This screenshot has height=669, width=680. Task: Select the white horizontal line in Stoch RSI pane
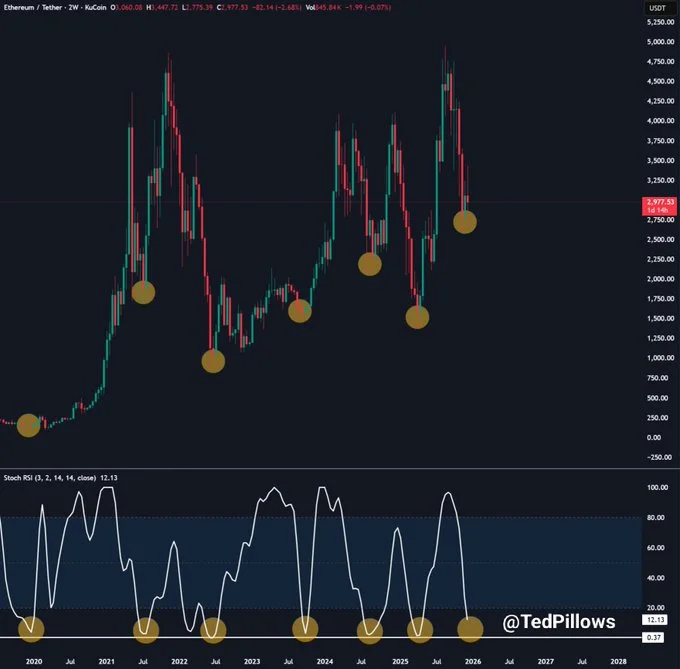(321, 637)
